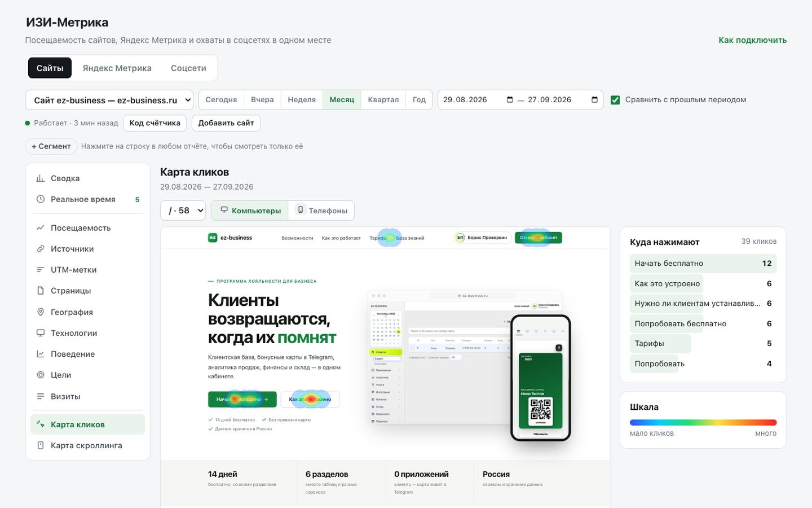Click the Страницы document icon
Screen dimensions: 812x508
(x=41, y=291)
